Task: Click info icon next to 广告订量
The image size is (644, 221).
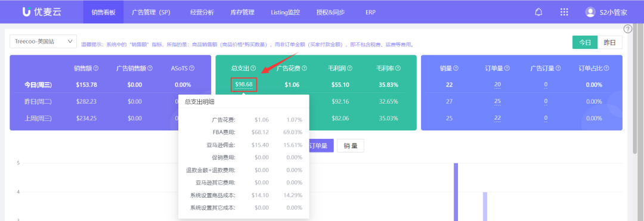Action: pos(558,69)
